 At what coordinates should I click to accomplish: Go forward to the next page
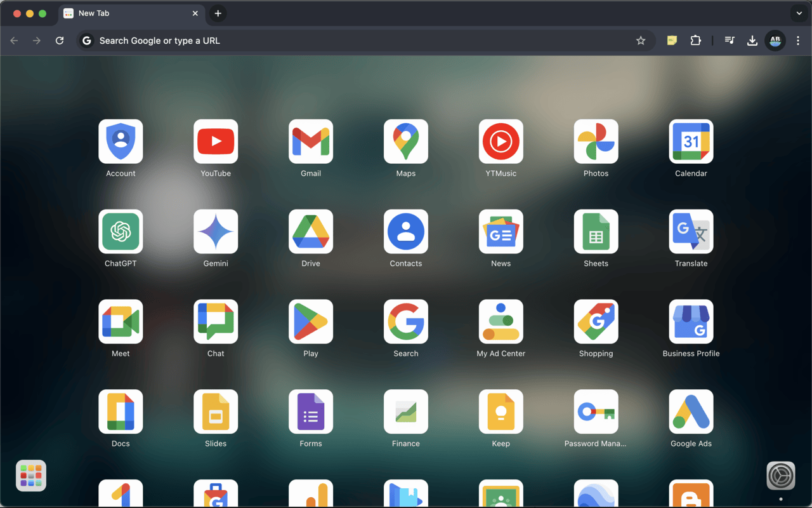click(x=37, y=41)
